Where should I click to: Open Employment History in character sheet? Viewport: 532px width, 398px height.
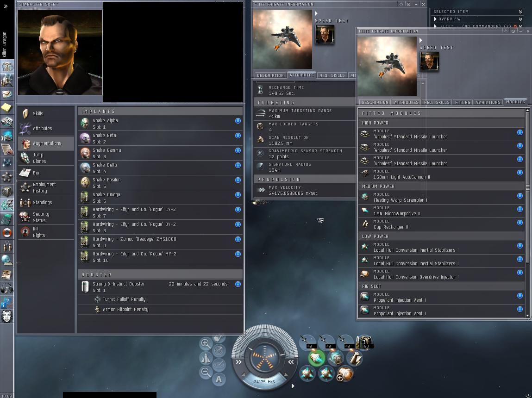pyautogui.click(x=46, y=187)
